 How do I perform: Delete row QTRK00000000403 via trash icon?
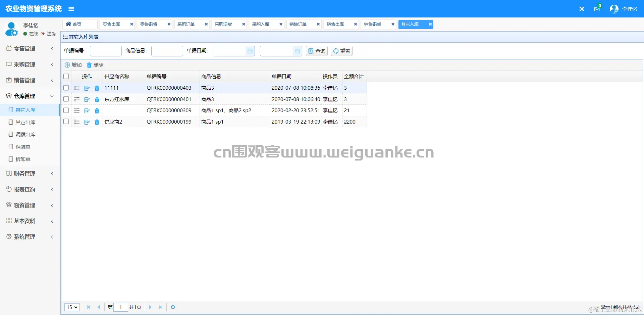(x=97, y=88)
